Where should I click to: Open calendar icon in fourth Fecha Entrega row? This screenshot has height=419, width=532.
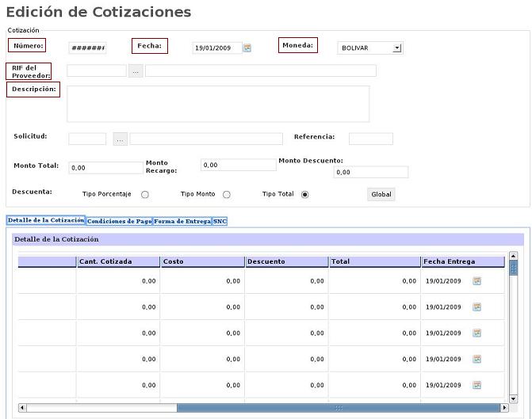click(x=477, y=360)
